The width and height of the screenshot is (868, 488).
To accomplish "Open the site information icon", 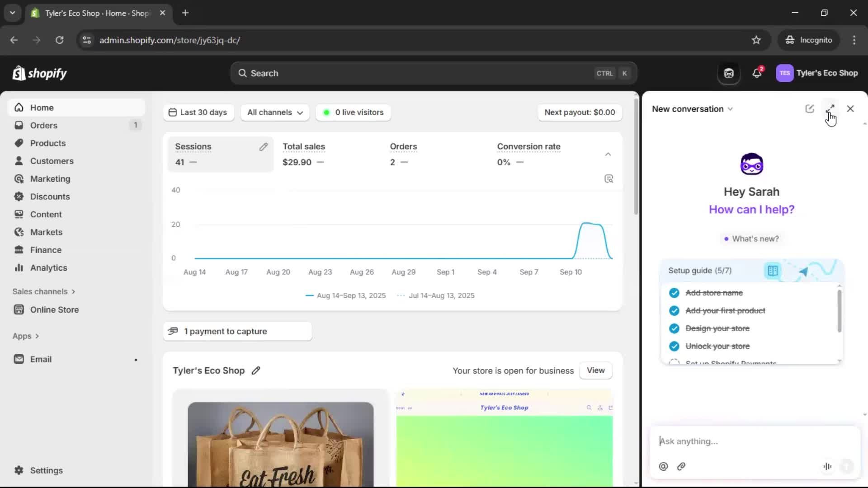I will point(87,40).
